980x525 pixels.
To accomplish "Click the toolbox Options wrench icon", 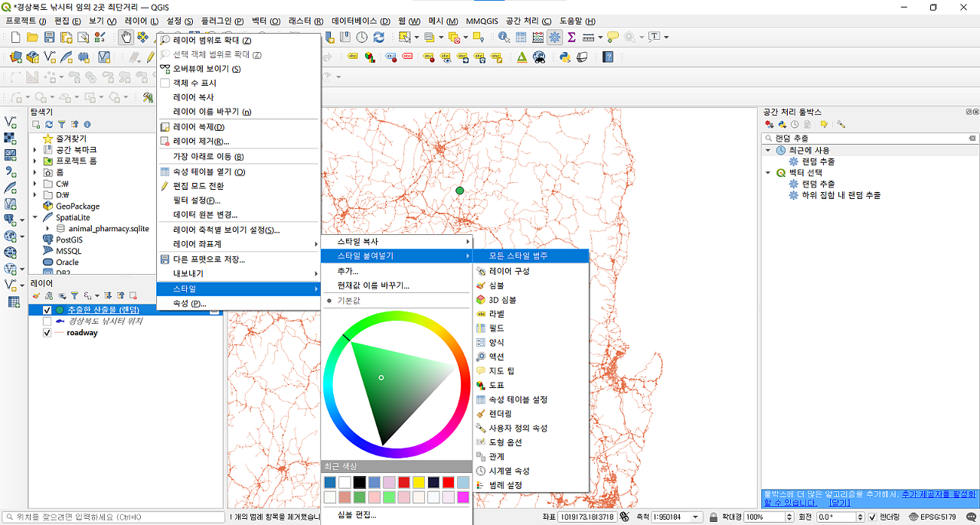I will [x=841, y=124].
